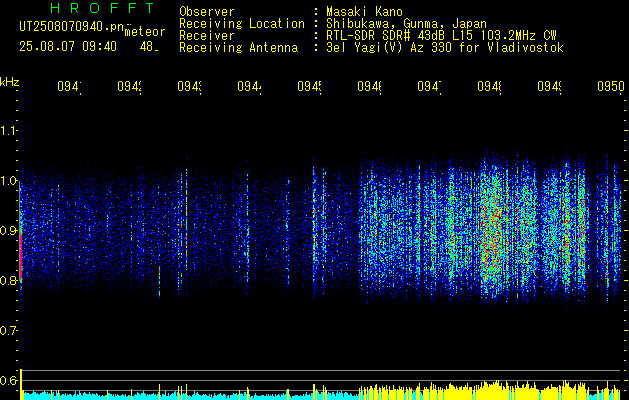
Task: Click the number 48 below meteor
Action: pos(148,47)
